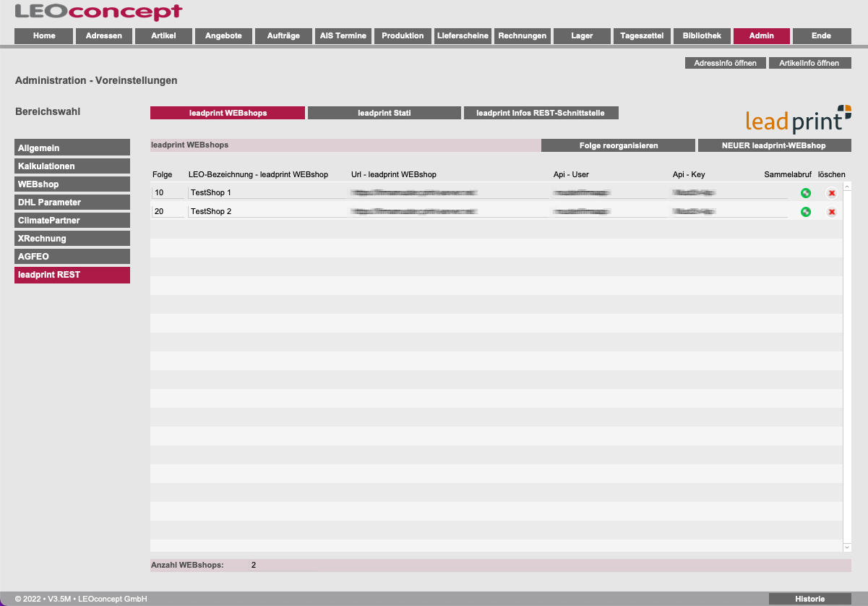This screenshot has height=606, width=868.
Task: Delete TestShop 1 with red X
Action: [x=832, y=193]
